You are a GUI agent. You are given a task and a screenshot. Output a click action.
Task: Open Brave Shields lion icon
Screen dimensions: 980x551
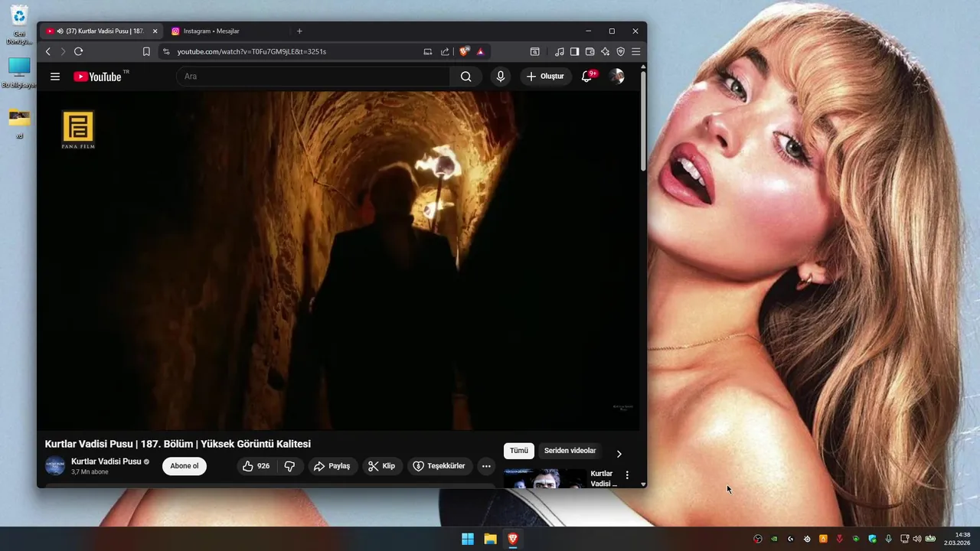tap(464, 51)
